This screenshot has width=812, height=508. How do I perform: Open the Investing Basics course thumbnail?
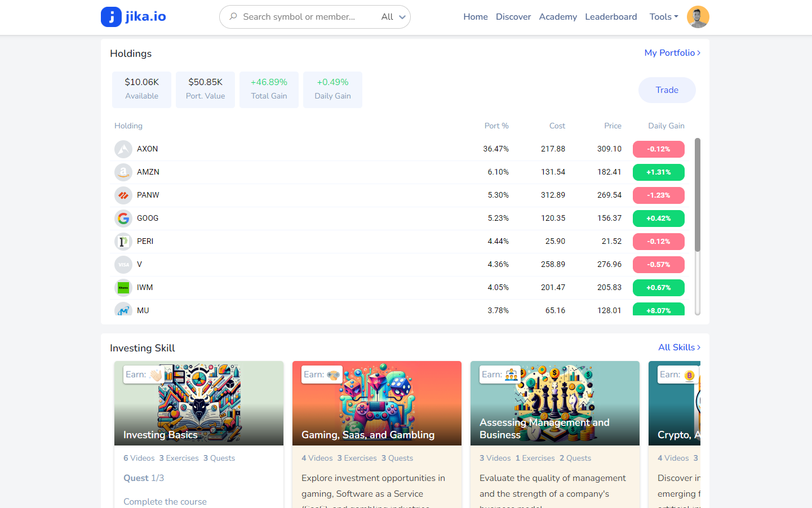point(198,403)
